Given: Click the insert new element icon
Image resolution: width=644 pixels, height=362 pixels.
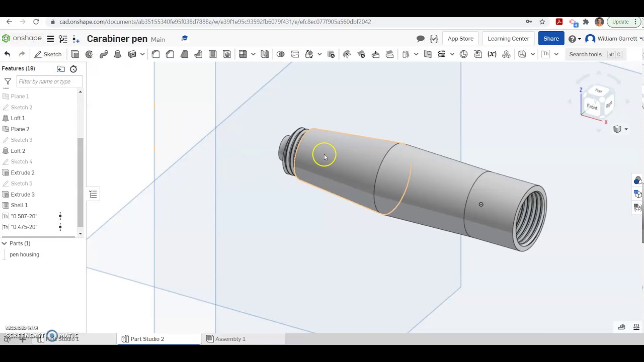Looking at the screenshot, I should [76, 39].
